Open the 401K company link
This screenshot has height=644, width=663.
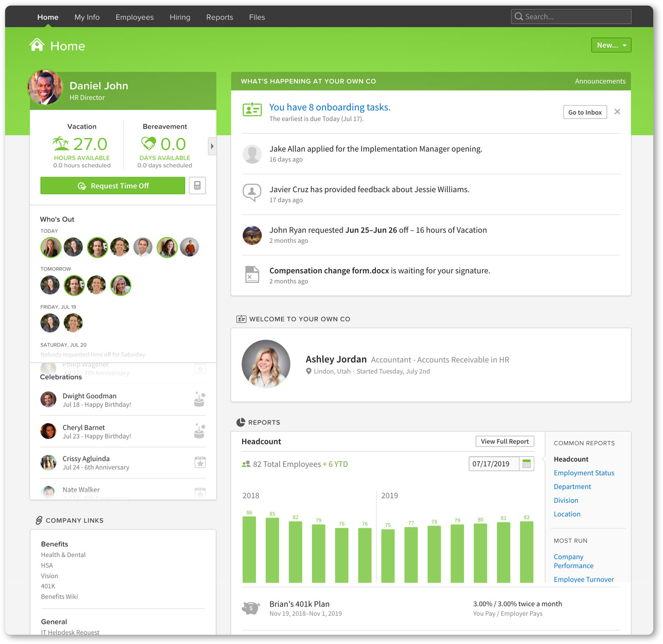click(x=48, y=586)
